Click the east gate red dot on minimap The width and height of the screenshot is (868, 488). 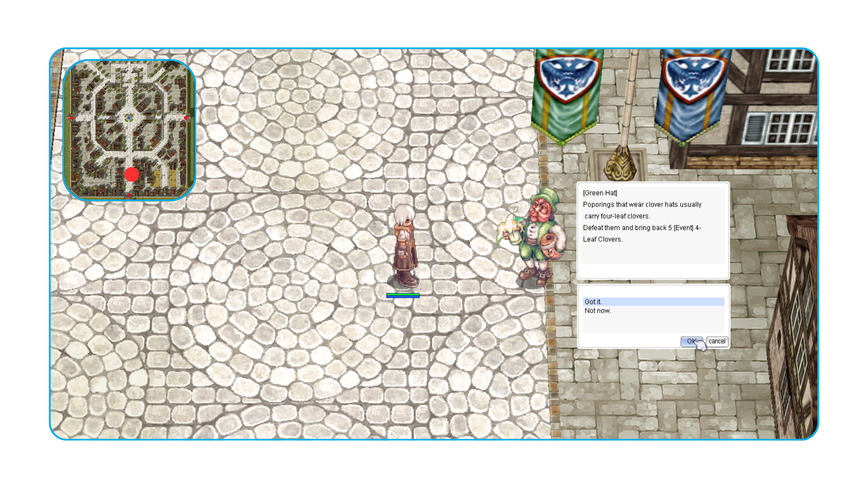186,118
